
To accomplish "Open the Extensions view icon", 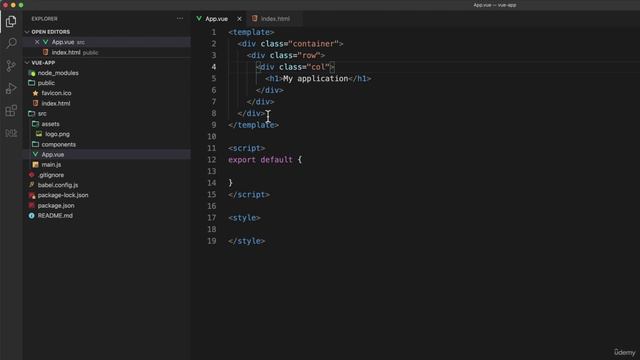I will (x=11, y=110).
